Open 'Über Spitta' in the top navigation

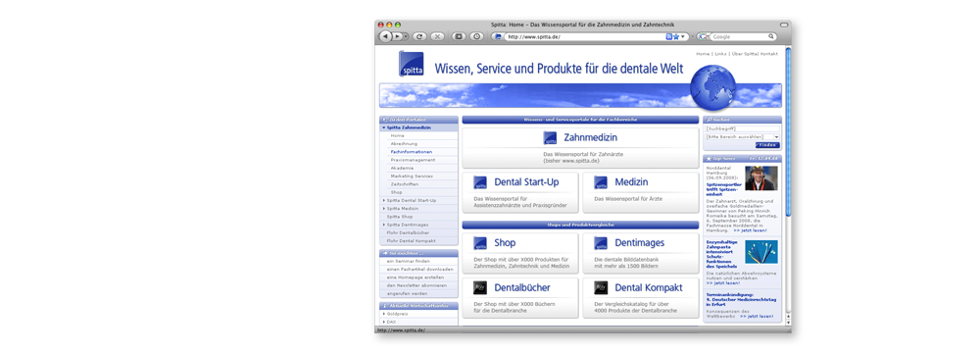click(745, 54)
